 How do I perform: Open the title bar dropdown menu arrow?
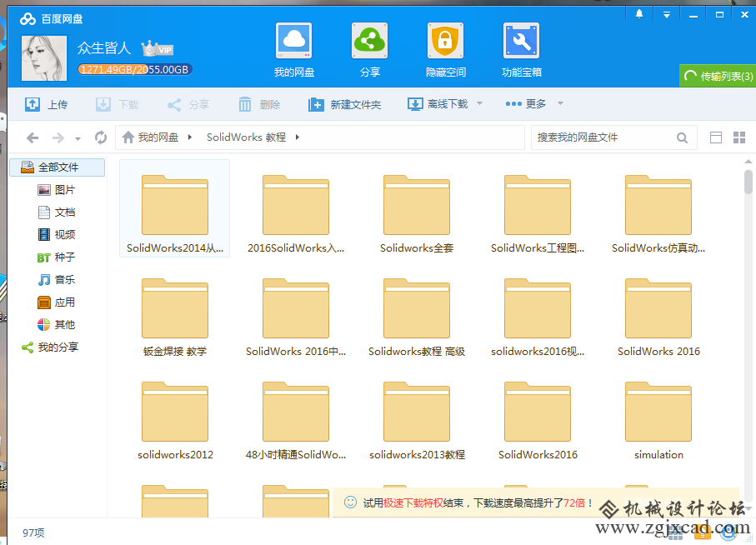coord(666,15)
